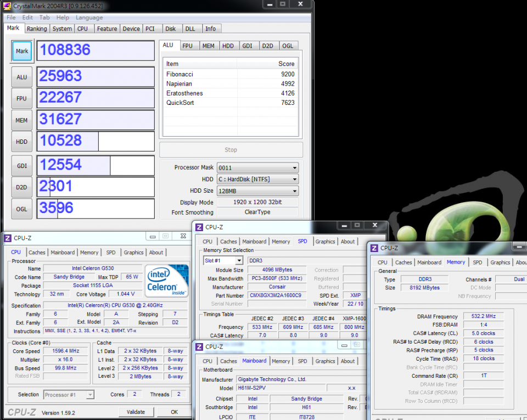
Task: Open the Processor Mask dropdown
Action: [294, 167]
